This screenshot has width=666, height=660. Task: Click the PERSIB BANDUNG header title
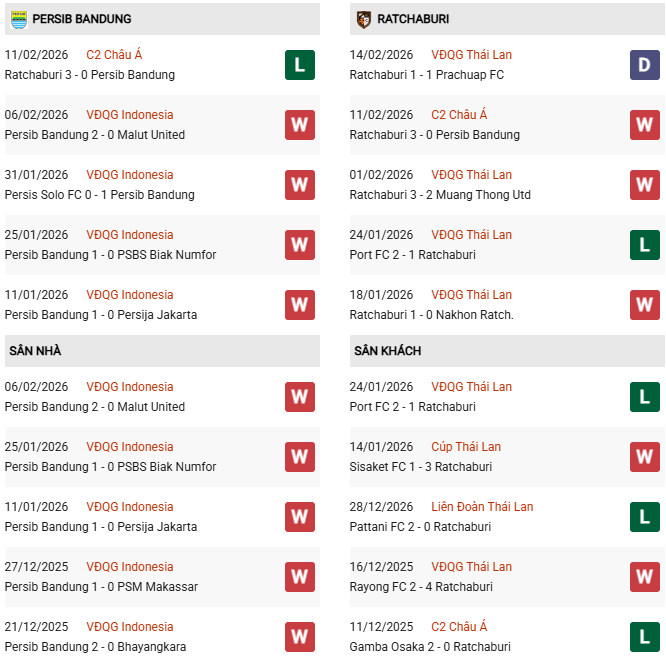[x=81, y=19]
